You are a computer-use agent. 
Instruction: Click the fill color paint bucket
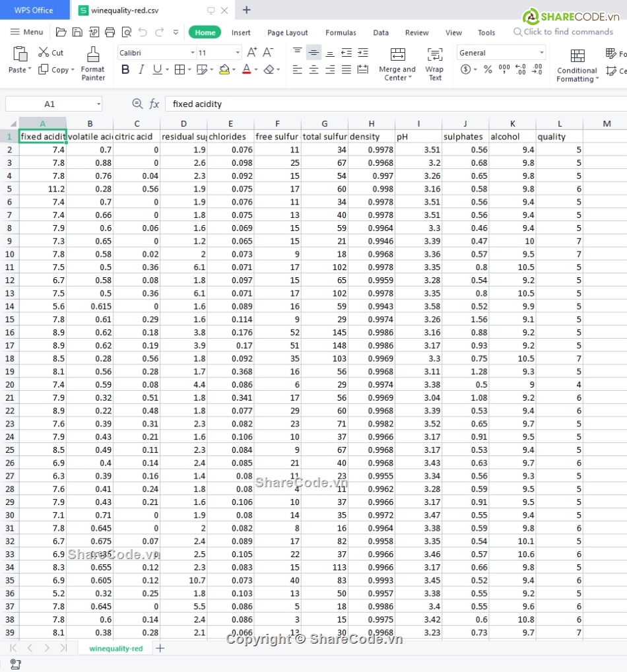point(224,69)
